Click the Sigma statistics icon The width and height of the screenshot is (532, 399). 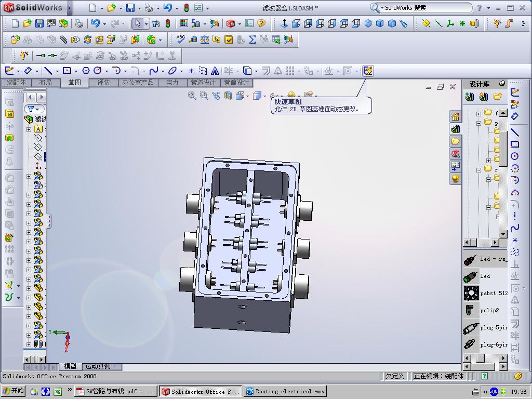click(x=252, y=39)
